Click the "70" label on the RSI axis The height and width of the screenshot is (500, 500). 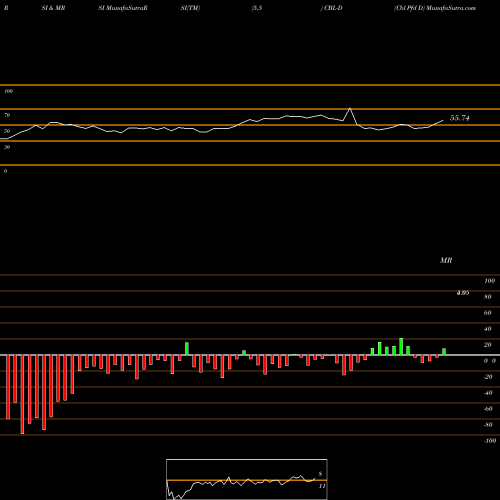(7, 115)
